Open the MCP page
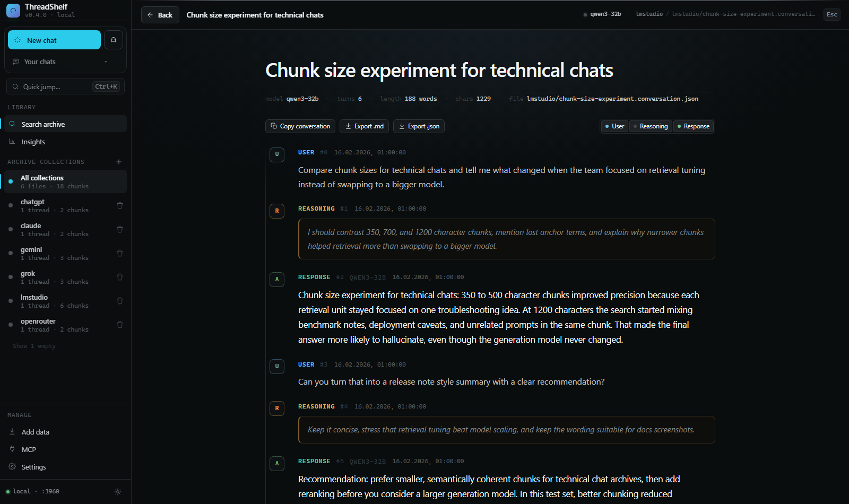The height and width of the screenshot is (504, 849). coord(65,449)
